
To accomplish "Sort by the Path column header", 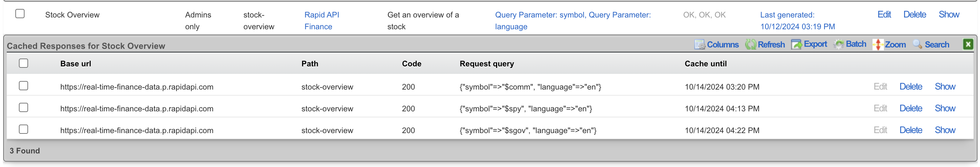I will [x=310, y=64].
